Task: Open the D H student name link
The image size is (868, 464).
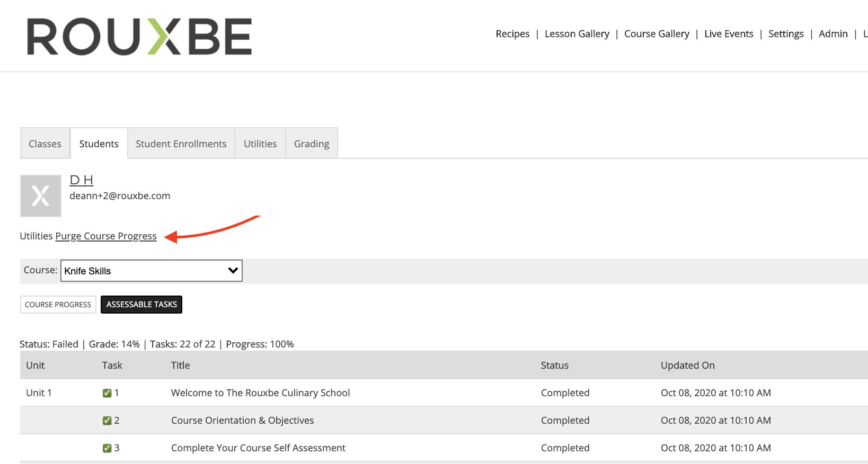Action: [82, 180]
